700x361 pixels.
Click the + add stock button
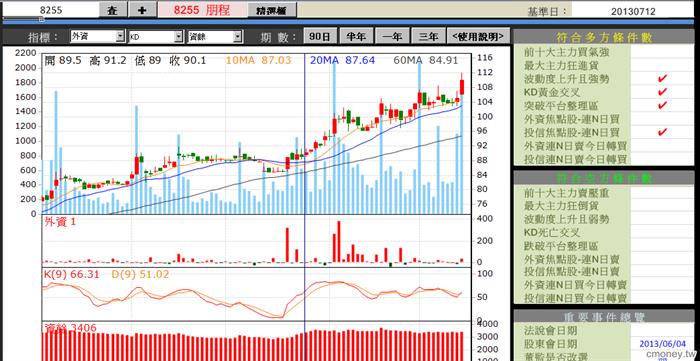[142, 10]
